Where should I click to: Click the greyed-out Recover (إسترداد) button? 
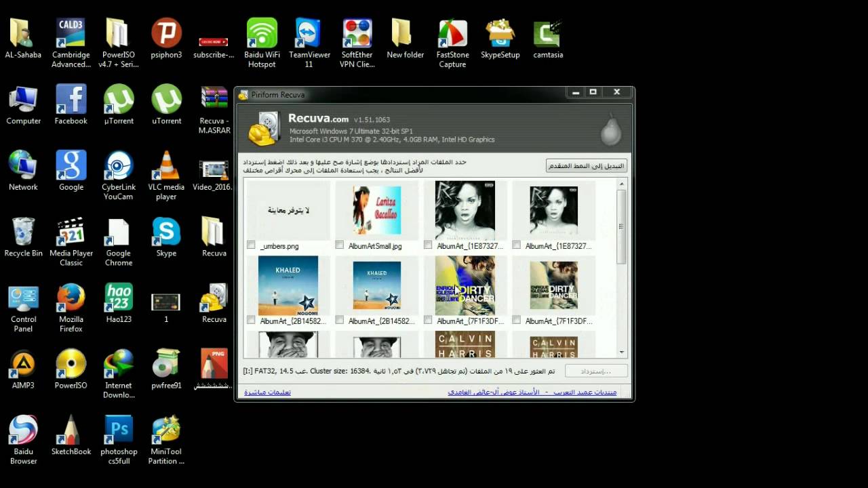click(596, 371)
